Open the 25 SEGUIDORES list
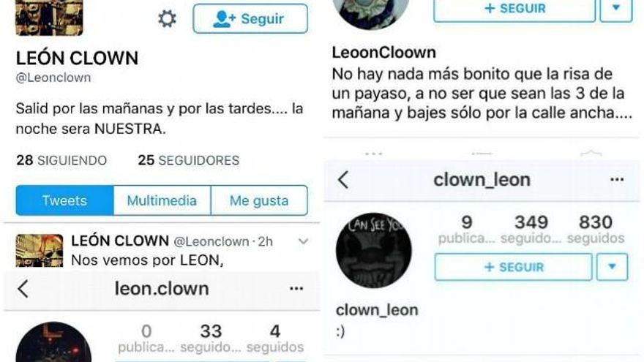This screenshot has height=362, width=644. (189, 160)
